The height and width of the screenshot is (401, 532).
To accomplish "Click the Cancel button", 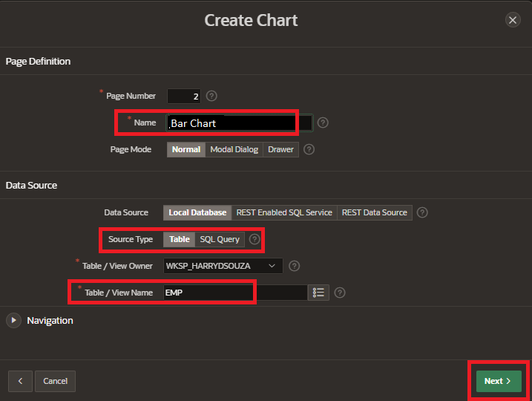I will [x=56, y=381].
